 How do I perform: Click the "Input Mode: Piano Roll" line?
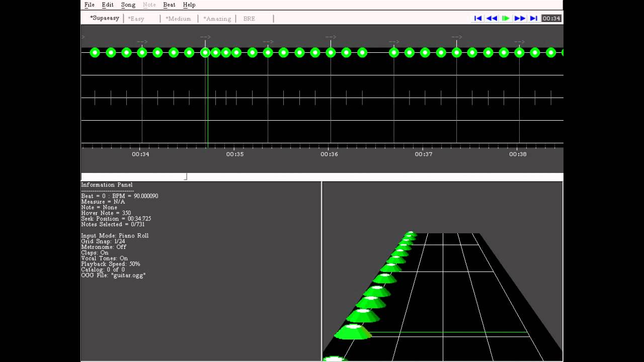(x=115, y=236)
